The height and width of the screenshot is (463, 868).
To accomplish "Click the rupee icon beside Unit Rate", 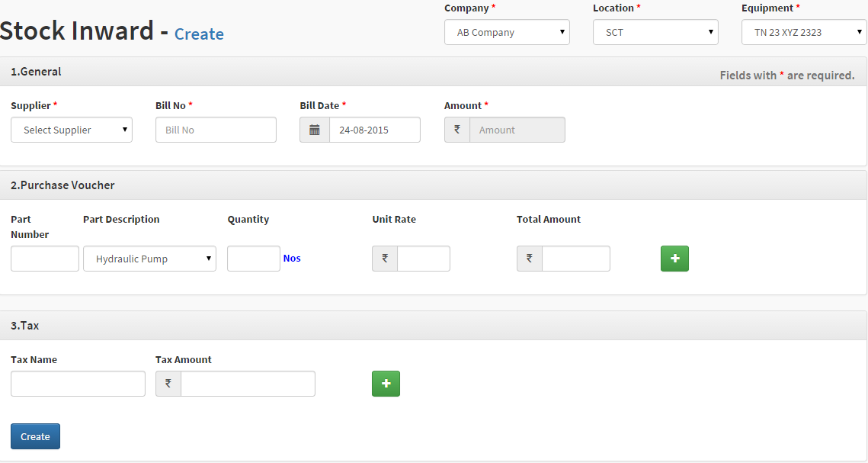I will [x=385, y=259].
